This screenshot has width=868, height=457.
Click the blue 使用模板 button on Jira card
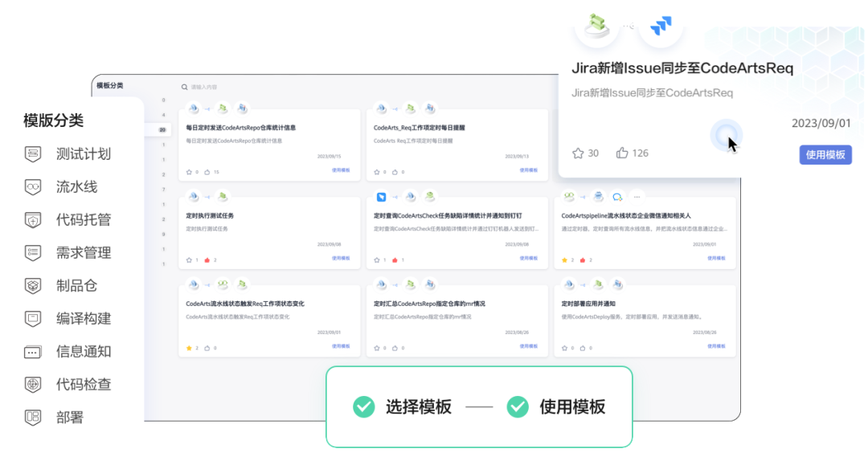click(x=825, y=155)
